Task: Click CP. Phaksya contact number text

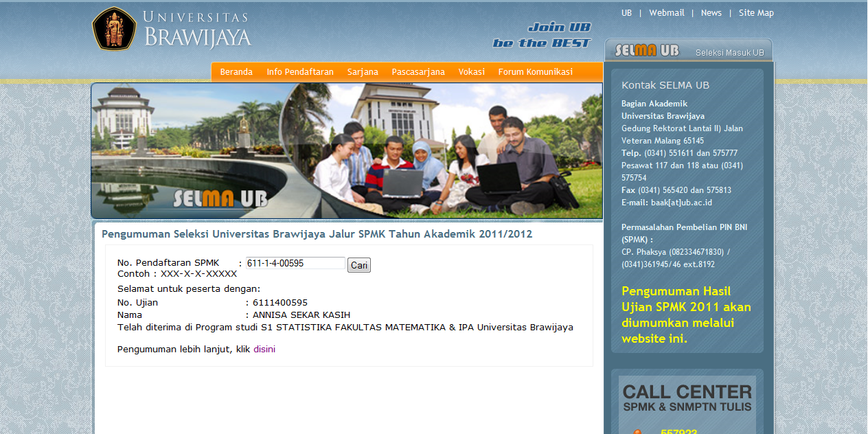Action: [676, 258]
